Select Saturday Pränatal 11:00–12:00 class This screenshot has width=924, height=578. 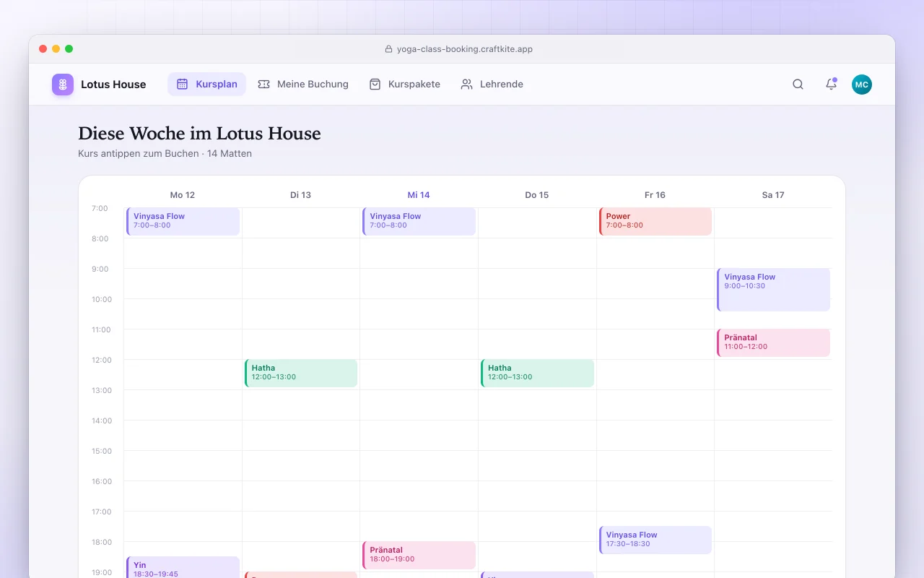pos(773,342)
